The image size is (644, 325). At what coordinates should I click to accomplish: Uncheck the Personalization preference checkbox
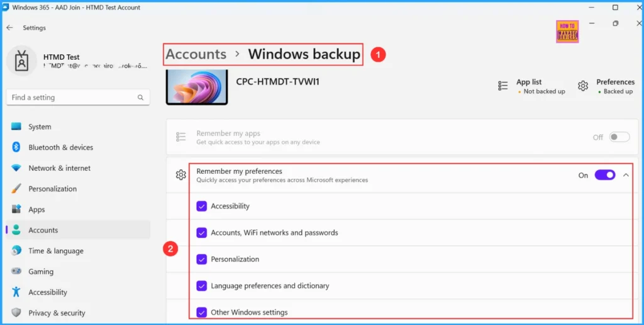pyautogui.click(x=202, y=259)
